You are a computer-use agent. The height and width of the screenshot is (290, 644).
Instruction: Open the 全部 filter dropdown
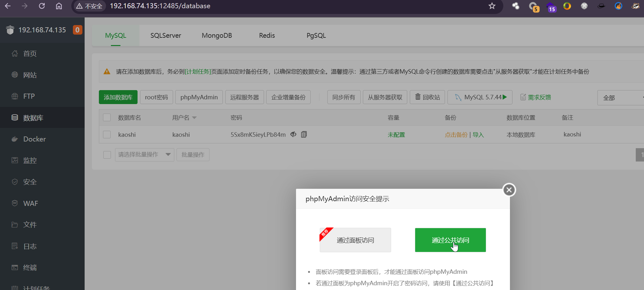point(620,98)
